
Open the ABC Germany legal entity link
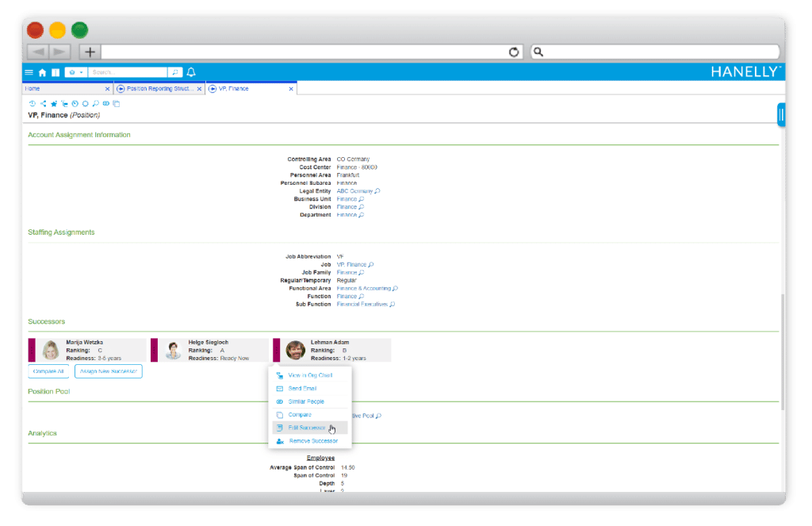point(354,191)
